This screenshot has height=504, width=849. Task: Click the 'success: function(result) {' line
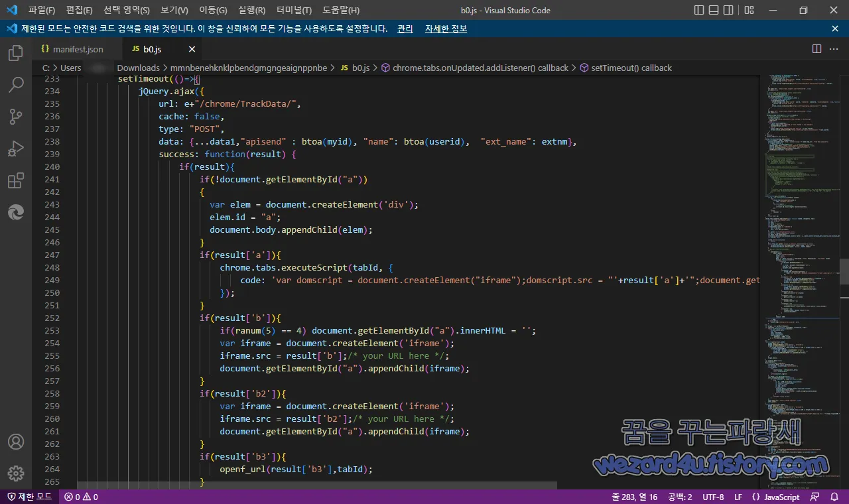point(228,154)
